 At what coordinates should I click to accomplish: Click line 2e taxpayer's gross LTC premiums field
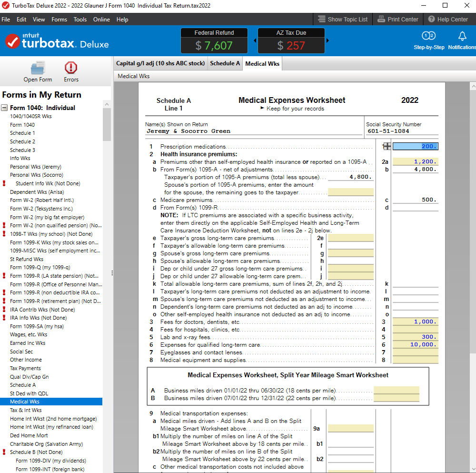click(x=351, y=238)
